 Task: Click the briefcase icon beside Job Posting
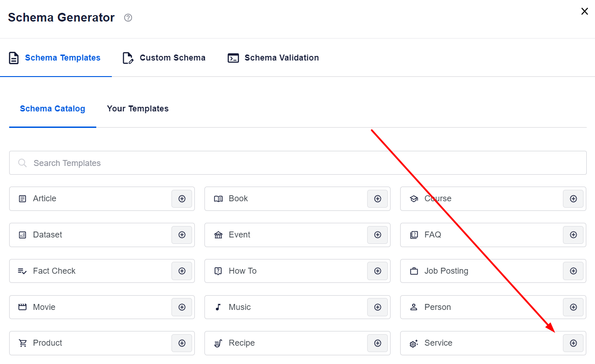pos(414,271)
